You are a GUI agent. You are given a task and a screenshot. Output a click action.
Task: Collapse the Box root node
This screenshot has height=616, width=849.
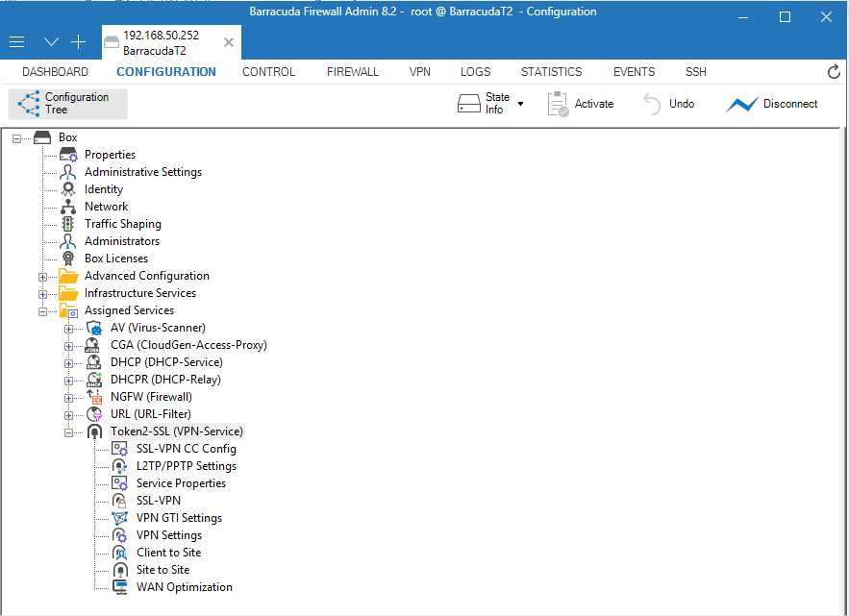(x=16, y=138)
